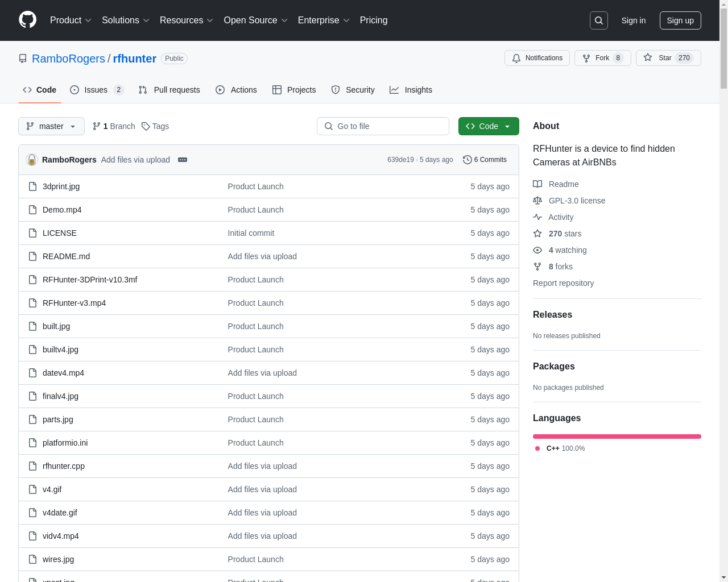The width and height of the screenshot is (728, 582).
Task: Switch to the Pull requests tab
Action: (169, 90)
